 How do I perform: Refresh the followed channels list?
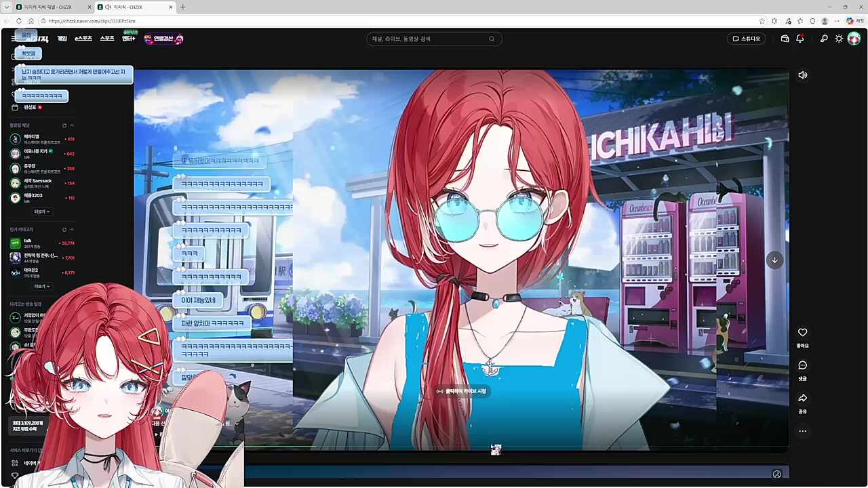coord(64,125)
